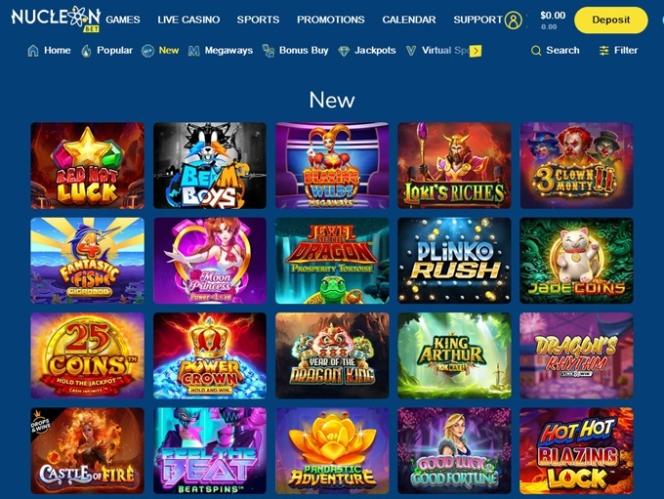Open Castle of Fire game tile
664x499 pixels.
tap(87, 451)
